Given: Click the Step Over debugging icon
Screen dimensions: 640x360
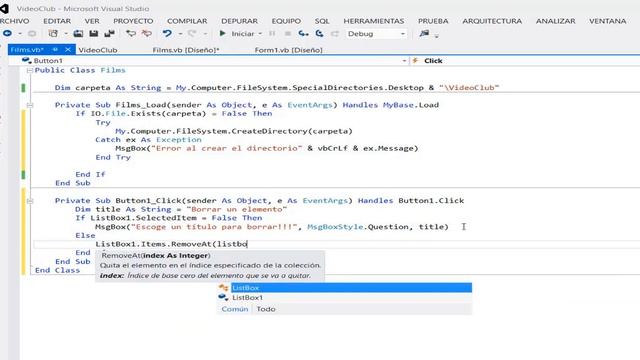Looking at the screenshot, I should click(x=319, y=33).
